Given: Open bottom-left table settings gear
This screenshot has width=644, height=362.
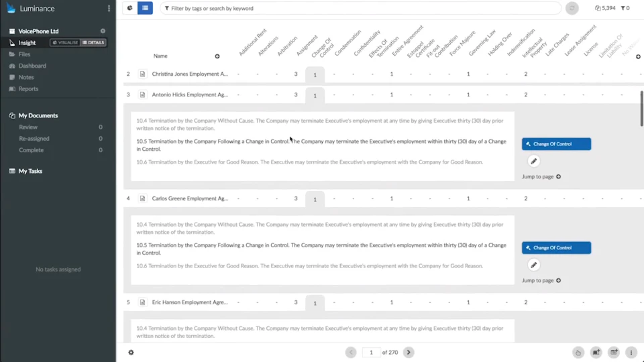Looking at the screenshot, I should point(131,352).
